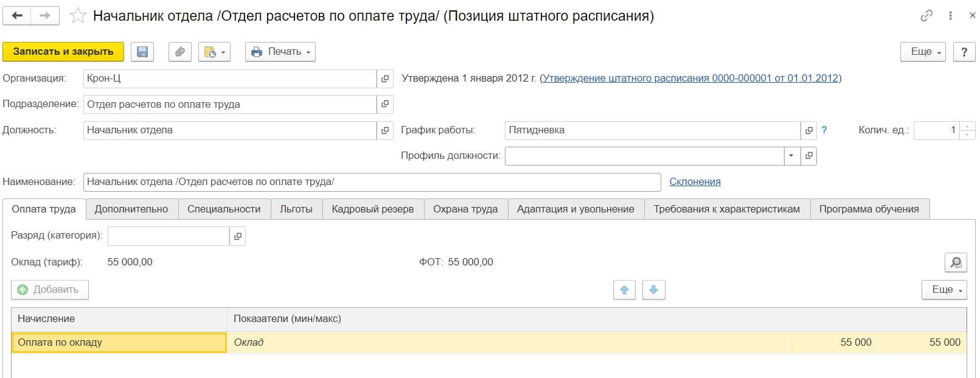Open the Охрана труда tab
This screenshot has width=980, height=378.
coord(465,209)
